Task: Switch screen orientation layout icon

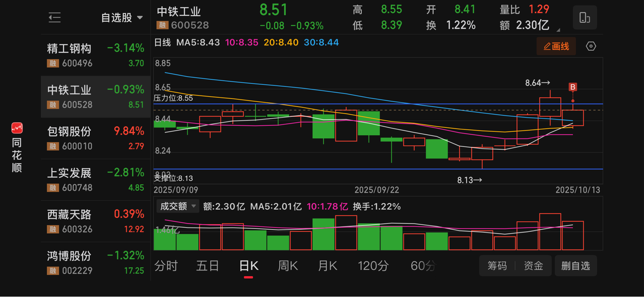Action: click(584, 18)
